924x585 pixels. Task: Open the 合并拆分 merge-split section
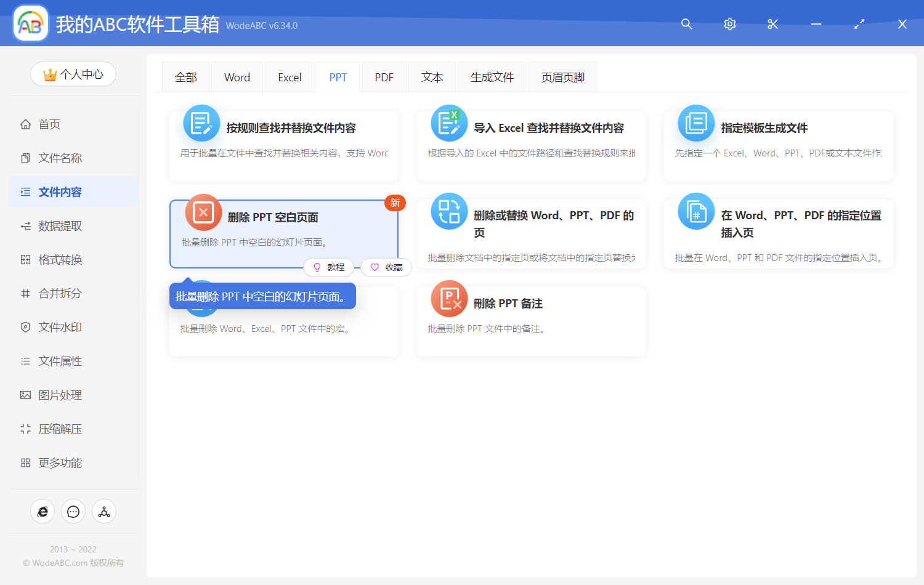(x=25, y=293)
